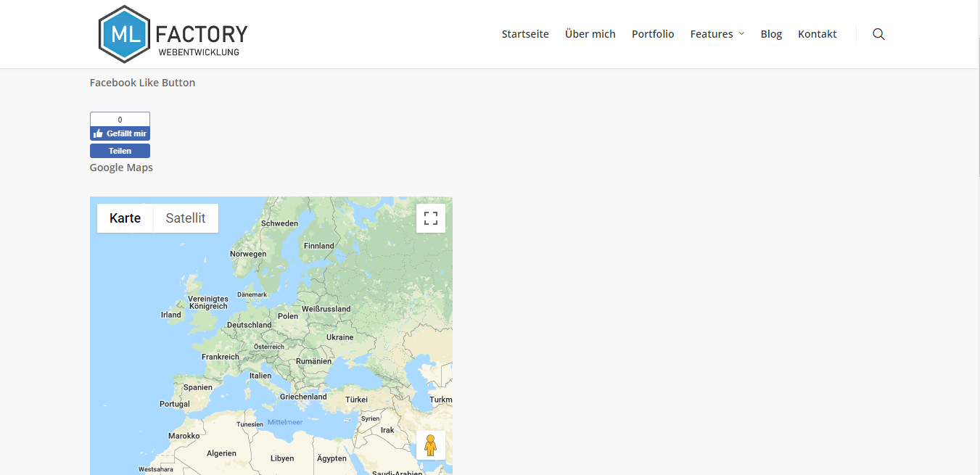Click the ML Factory hexagon logo
The height and width of the screenshot is (475, 980).
click(124, 34)
